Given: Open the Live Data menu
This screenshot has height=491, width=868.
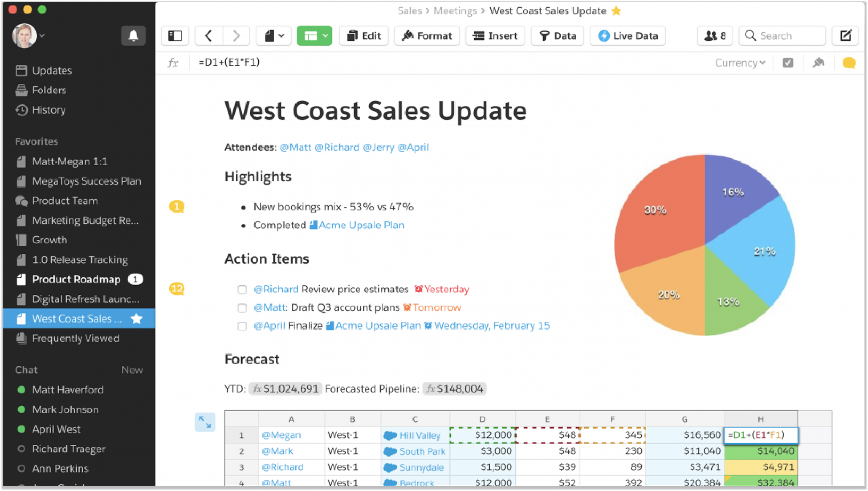Looking at the screenshot, I should [628, 36].
